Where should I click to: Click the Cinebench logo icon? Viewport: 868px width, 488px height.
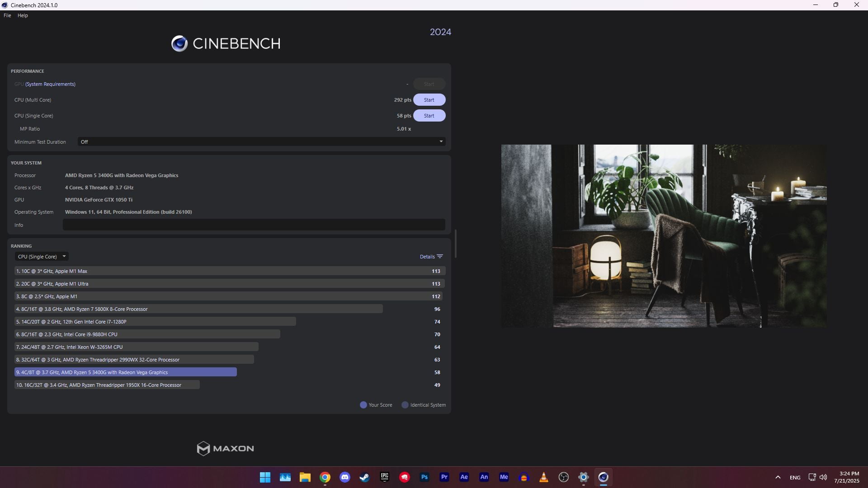click(x=179, y=43)
